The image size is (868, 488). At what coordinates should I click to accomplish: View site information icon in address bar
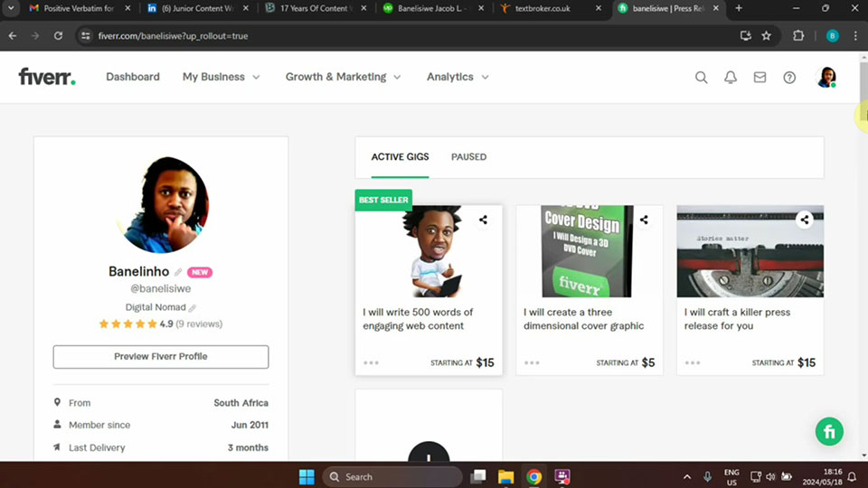tap(85, 36)
